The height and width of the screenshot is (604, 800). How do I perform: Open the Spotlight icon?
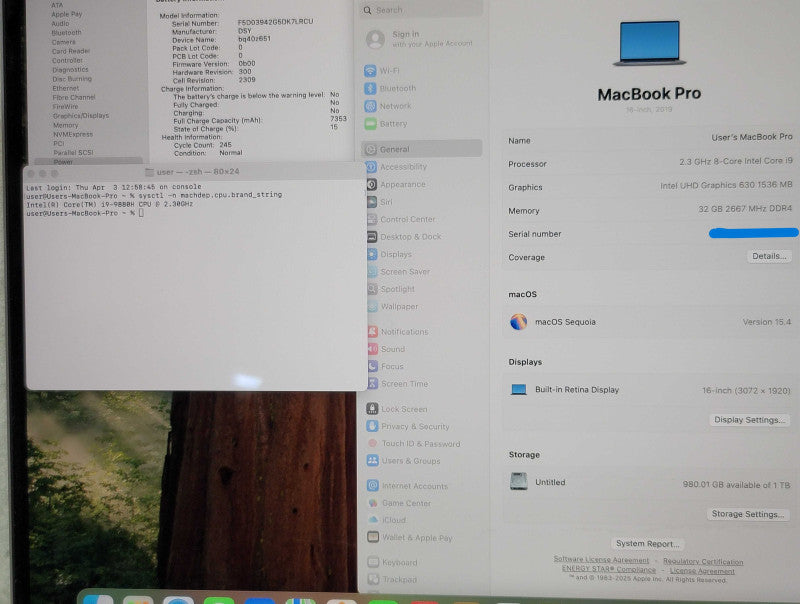point(372,289)
